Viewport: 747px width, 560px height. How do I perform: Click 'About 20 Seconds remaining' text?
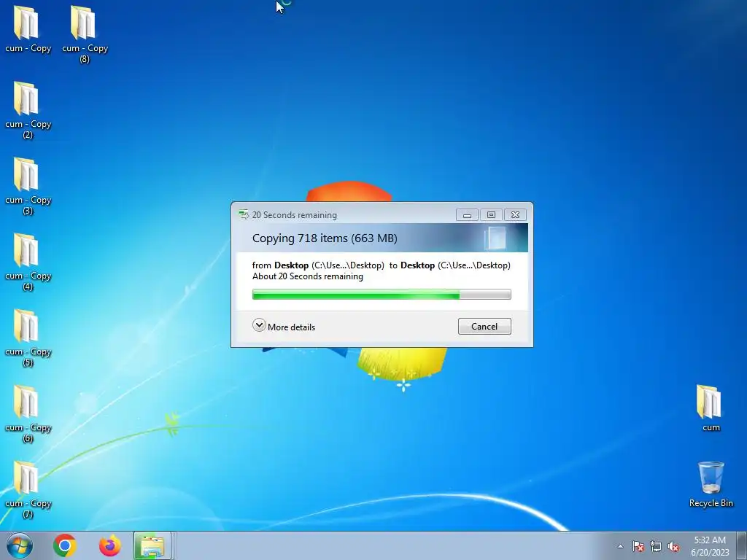(307, 276)
